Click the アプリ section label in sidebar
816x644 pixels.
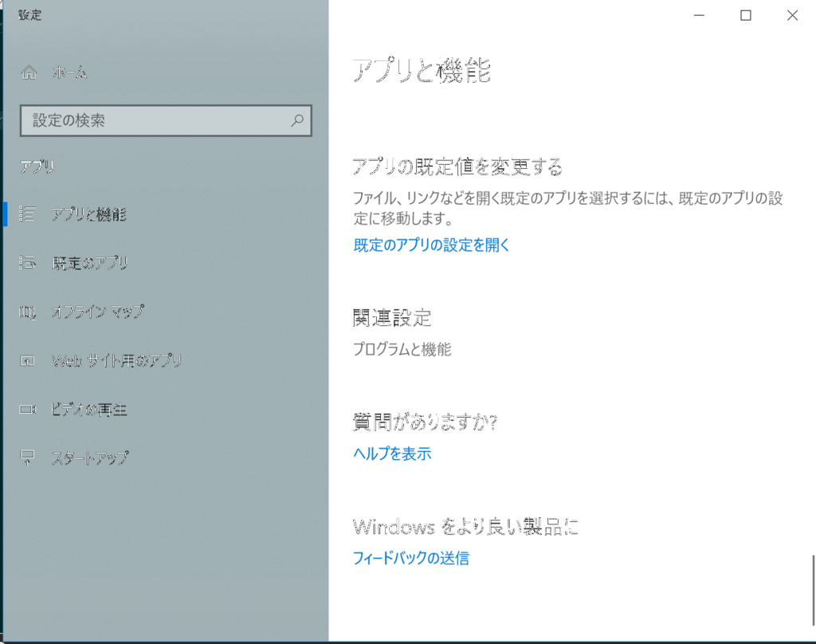37,167
